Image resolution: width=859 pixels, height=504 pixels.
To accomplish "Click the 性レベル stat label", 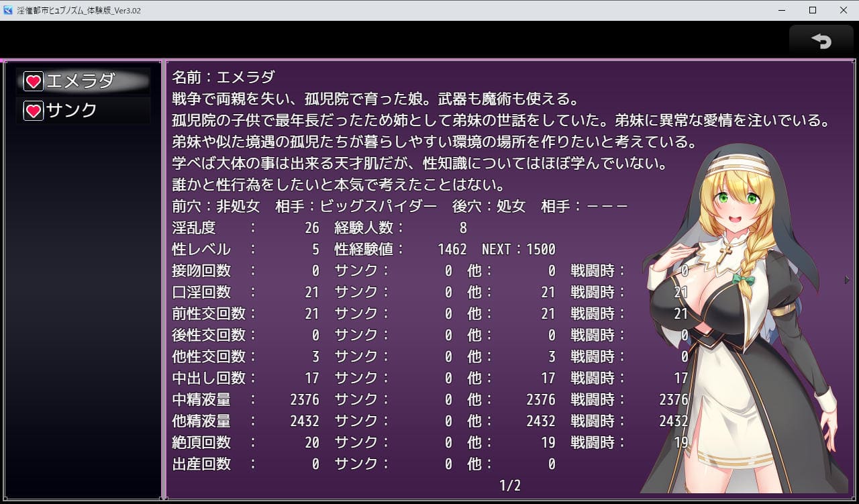I will (x=201, y=250).
